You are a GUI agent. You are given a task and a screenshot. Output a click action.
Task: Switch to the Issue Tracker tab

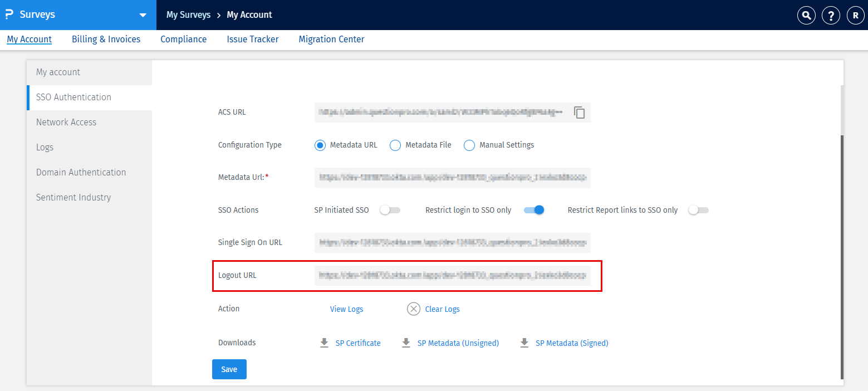pyautogui.click(x=252, y=40)
